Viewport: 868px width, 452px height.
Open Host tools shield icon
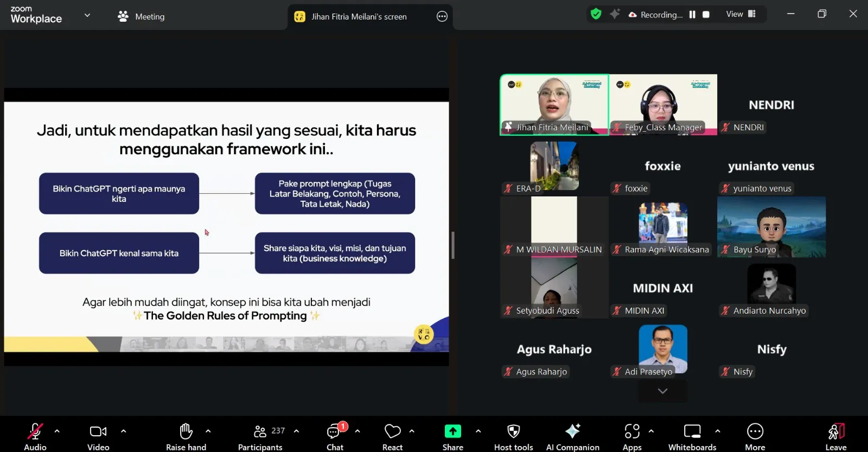click(514, 431)
